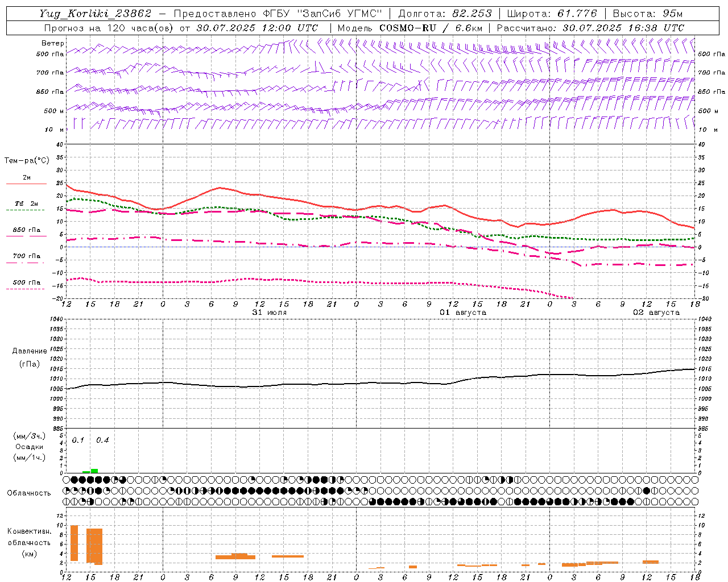
Task: Click the Прогноз на 120 часа(ов) text
Action: tap(109, 28)
